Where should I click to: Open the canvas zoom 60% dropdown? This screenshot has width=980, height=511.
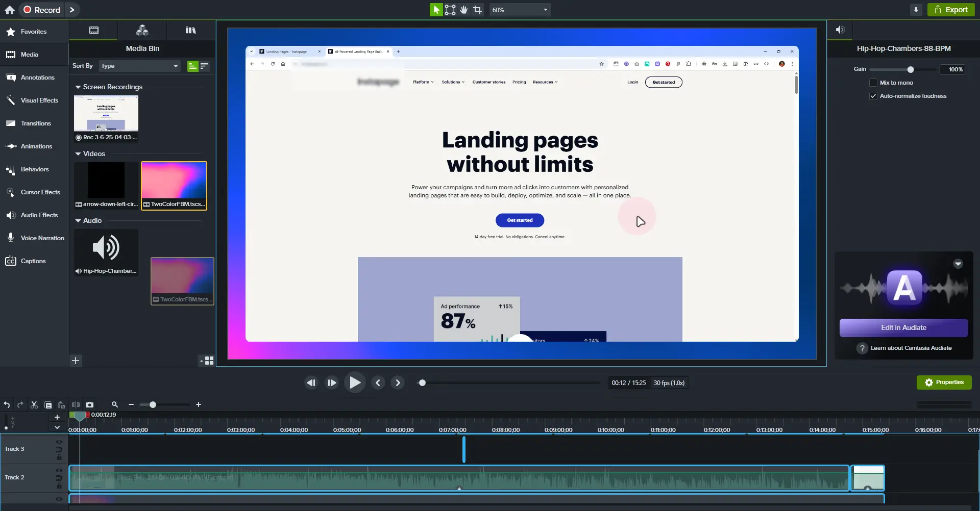(519, 10)
